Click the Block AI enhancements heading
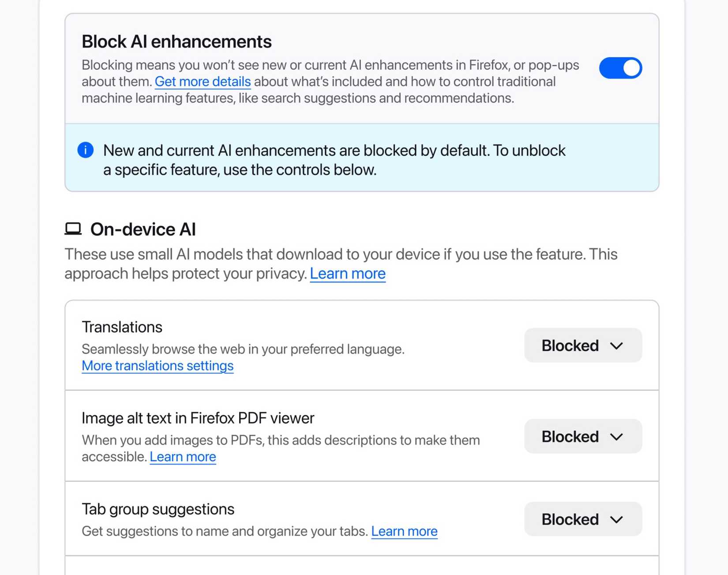Viewport: 728px width, 575px height. coord(176,41)
